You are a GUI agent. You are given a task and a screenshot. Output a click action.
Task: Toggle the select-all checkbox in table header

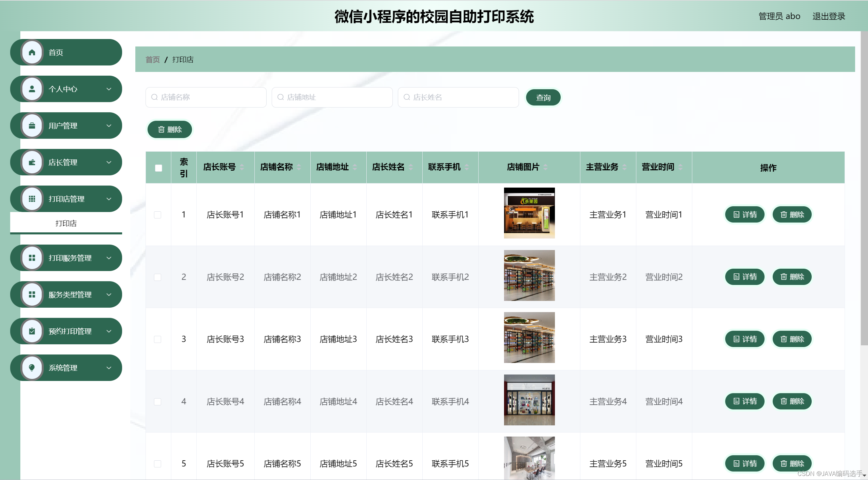pyautogui.click(x=158, y=168)
